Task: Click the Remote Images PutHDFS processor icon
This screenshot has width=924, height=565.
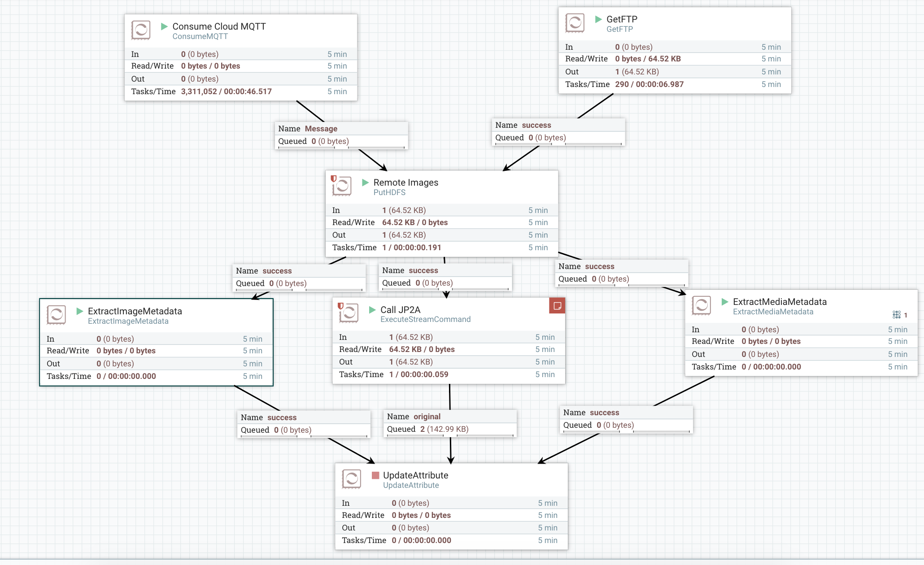Action: point(341,186)
